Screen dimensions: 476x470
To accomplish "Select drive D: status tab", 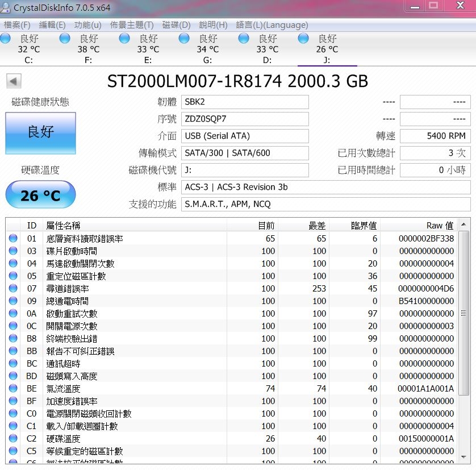I will (267, 49).
